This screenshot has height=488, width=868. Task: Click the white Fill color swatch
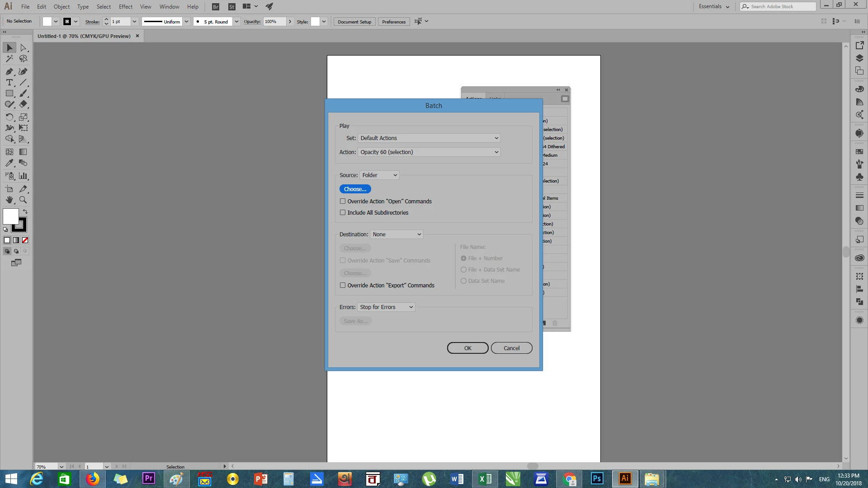[x=10, y=216]
